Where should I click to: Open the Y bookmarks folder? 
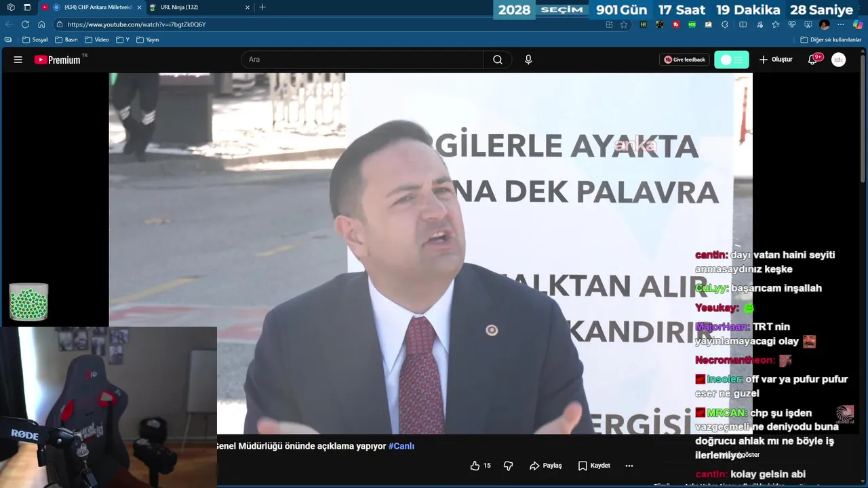(x=123, y=40)
